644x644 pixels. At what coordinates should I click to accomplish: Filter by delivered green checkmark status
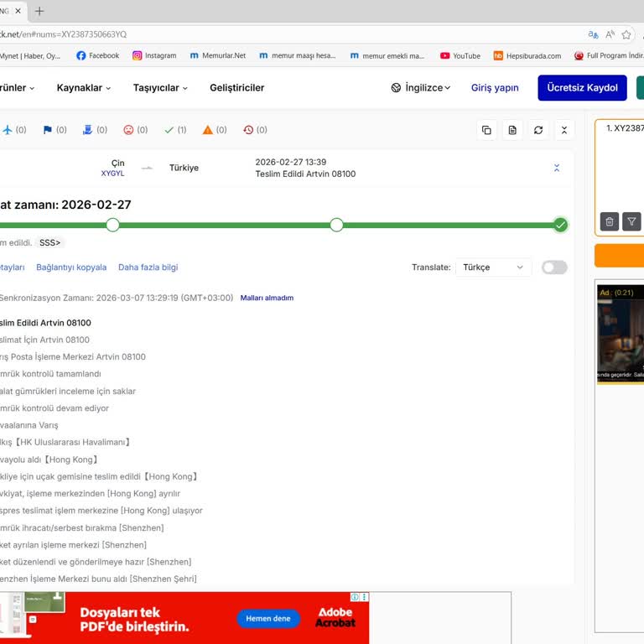pyautogui.click(x=175, y=130)
